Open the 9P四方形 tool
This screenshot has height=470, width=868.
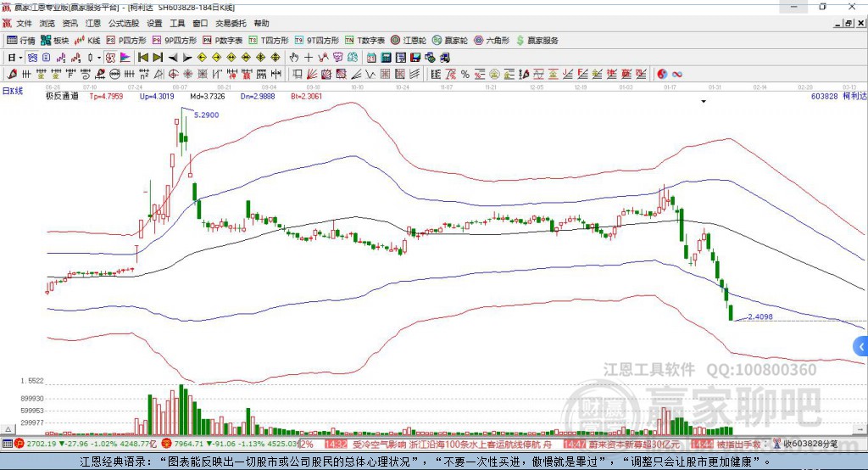[175, 41]
